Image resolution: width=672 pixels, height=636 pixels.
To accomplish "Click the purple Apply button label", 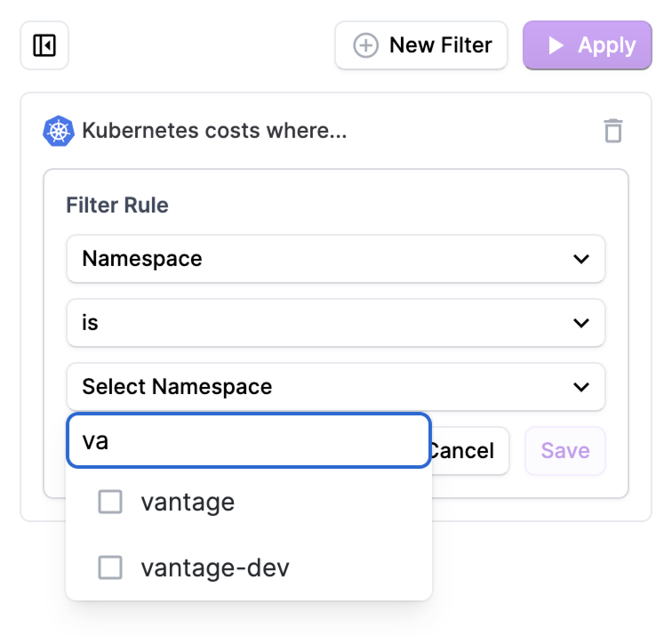I will click(607, 45).
